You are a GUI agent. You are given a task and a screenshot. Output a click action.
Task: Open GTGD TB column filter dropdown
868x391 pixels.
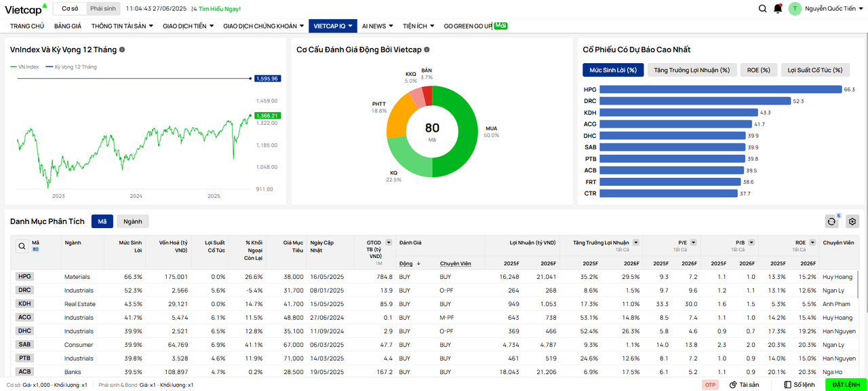[x=389, y=242]
